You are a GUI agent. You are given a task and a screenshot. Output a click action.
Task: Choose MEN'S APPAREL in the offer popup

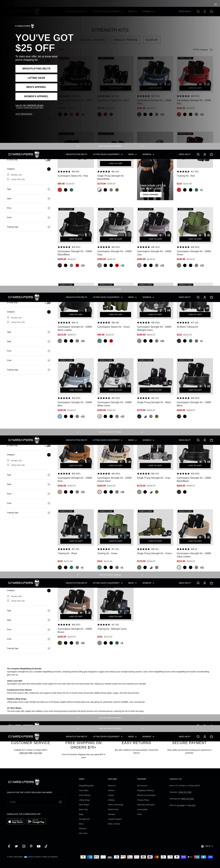click(x=36, y=87)
